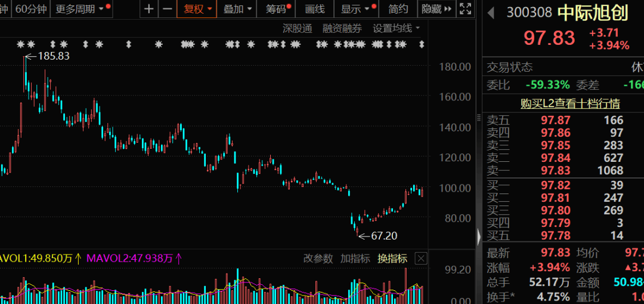Zoom in chart with plus icon

(149, 8)
